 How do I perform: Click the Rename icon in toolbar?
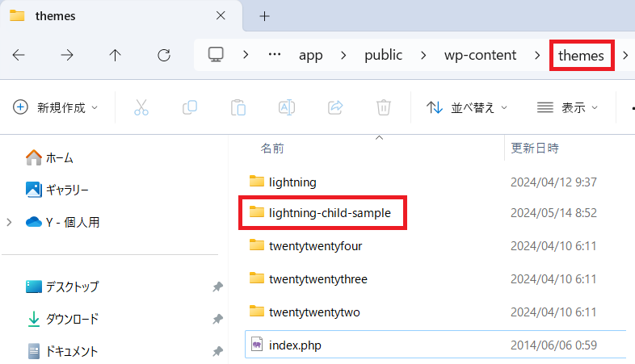287,107
